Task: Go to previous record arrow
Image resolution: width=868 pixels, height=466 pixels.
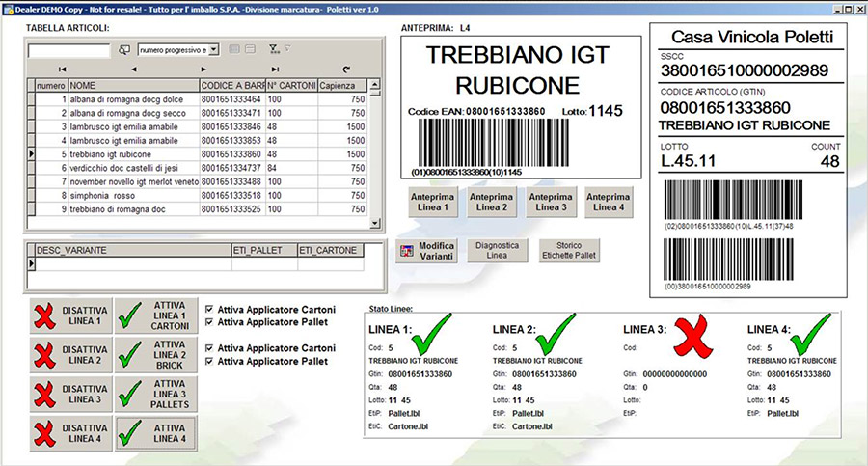Action: 133,69
